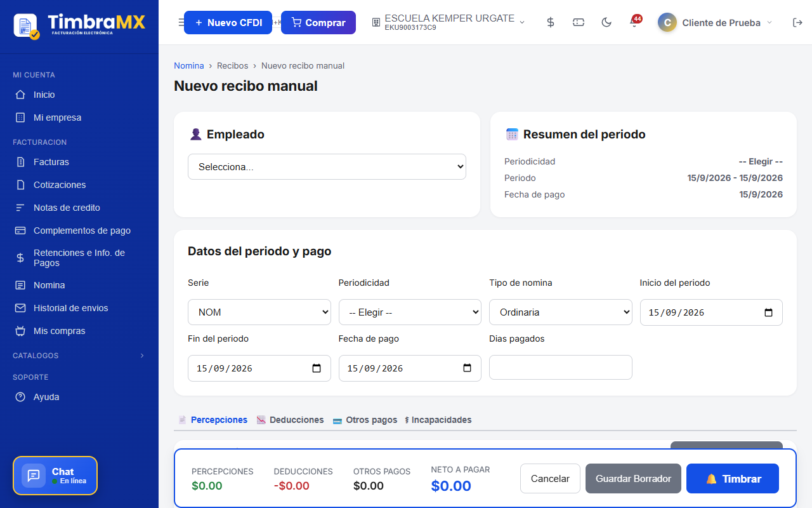Click the Nomina breadcrumb link

click(189, 65)
